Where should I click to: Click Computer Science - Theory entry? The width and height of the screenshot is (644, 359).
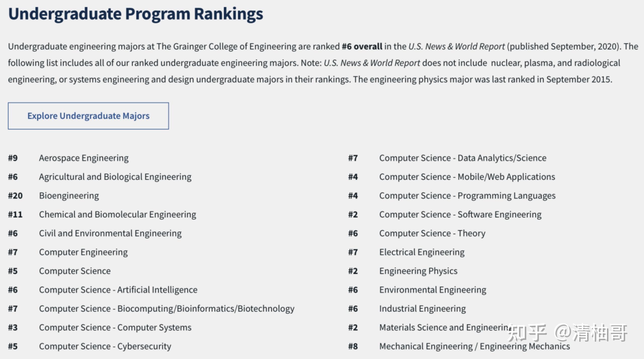[x=432, y=233]
